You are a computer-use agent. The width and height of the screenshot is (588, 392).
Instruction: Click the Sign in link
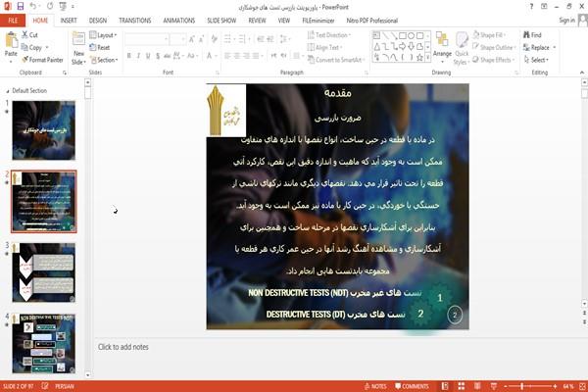[566, 21]
